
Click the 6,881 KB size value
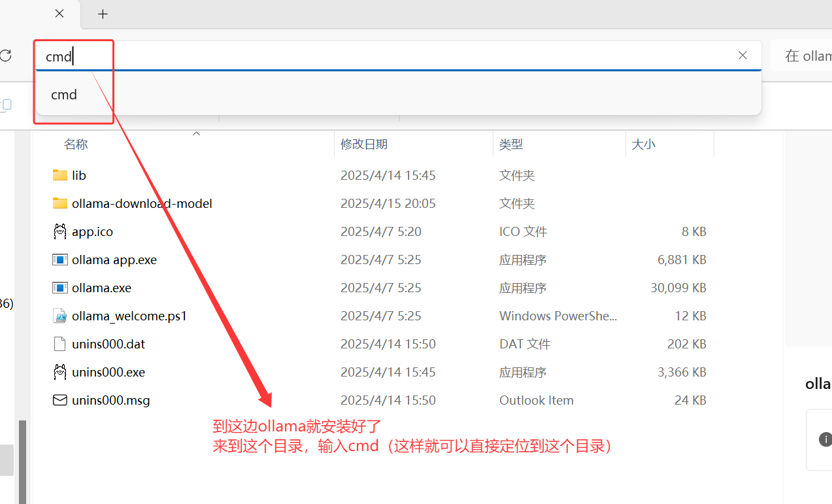(x=682, y=260)
